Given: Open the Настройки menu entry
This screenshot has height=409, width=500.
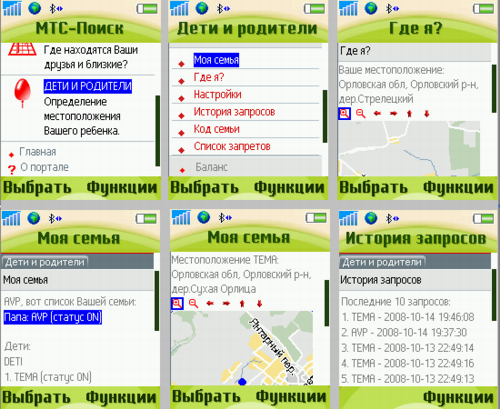Looking at the screenshot, I should pos(217,95).
